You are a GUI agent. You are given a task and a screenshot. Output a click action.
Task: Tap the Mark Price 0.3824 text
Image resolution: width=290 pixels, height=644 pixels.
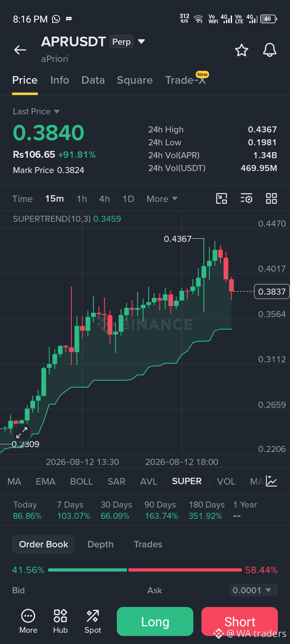coord(48,170)
